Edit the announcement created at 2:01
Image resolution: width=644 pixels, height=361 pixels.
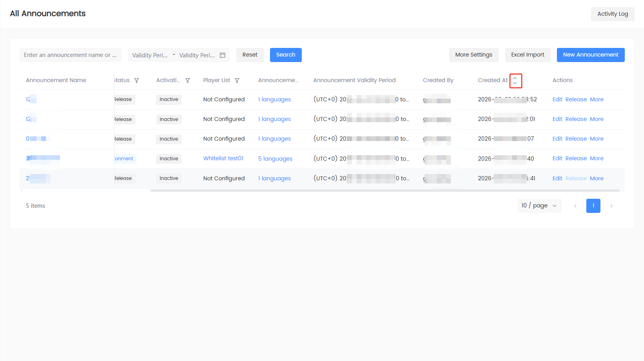[x=557, y=119]
